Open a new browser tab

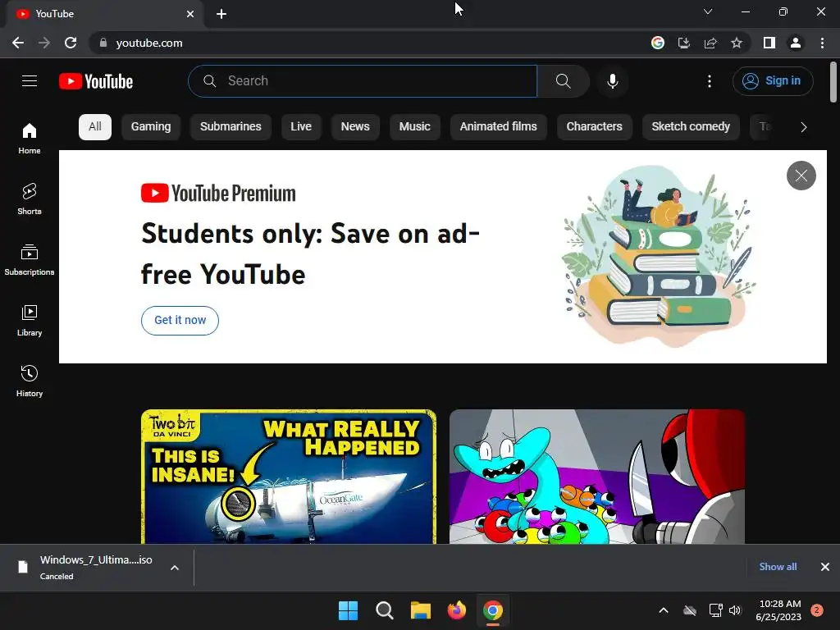(221, 14)
